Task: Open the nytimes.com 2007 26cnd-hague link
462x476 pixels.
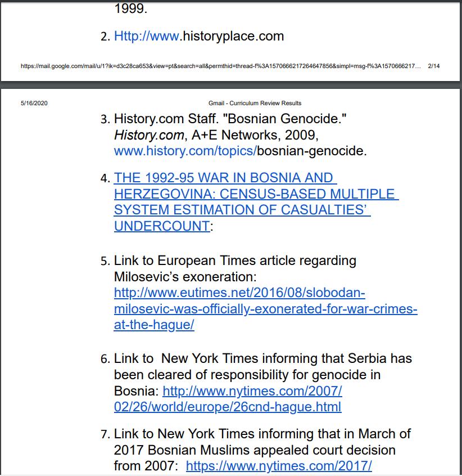Action: (252, 390)
